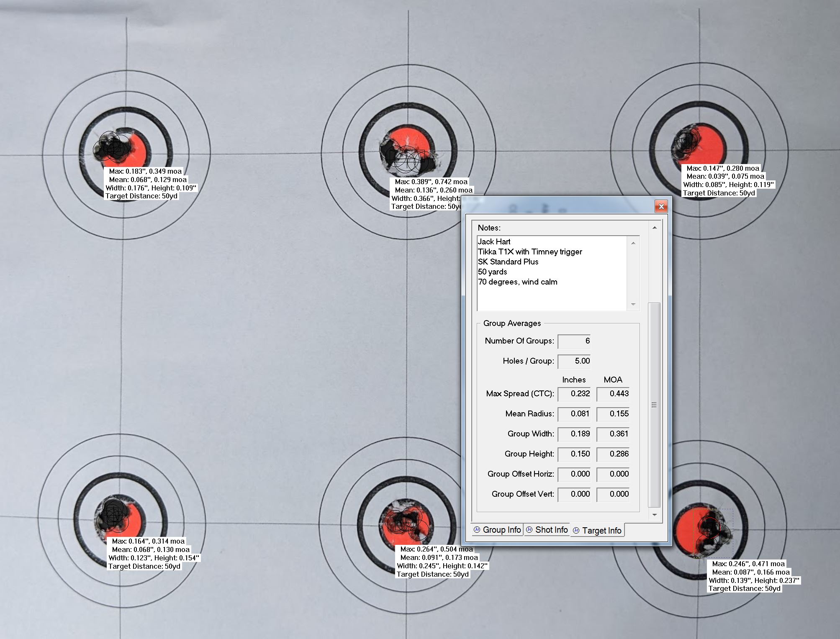This screenshot has height=639, width=840.
Task: Click Group Offset Vert MOA field
Action: 613,494
